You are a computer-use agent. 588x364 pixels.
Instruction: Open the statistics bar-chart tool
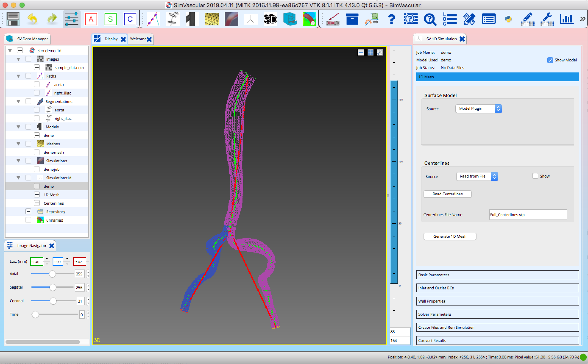[566, 19]
